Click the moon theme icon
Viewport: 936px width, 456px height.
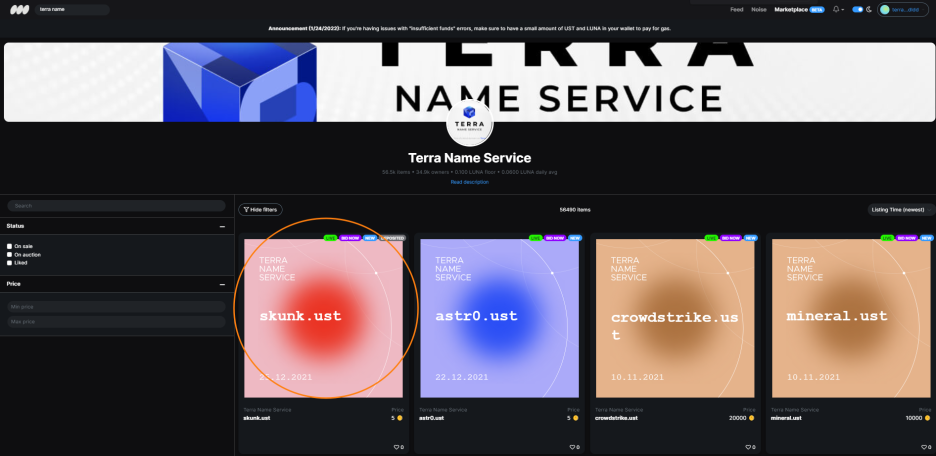(869, 10)
